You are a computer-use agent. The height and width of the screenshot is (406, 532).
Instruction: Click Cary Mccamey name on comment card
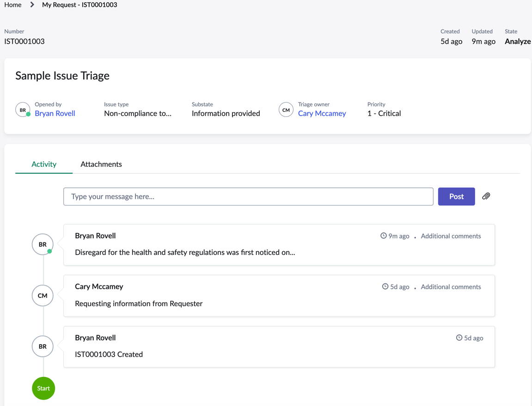tap(99, 287)
